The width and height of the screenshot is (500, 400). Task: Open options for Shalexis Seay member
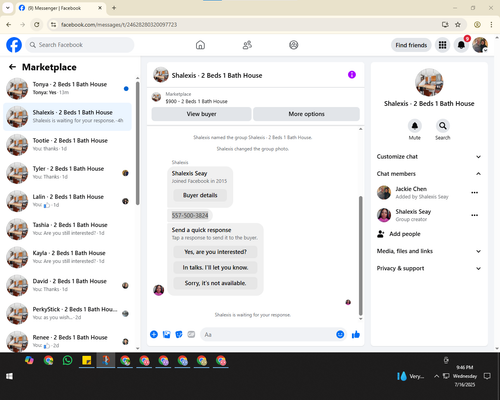(475, 215)
